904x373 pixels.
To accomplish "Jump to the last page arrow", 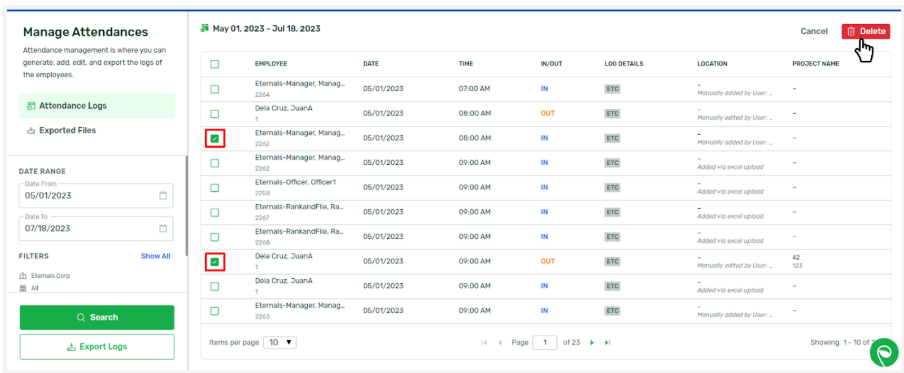I will (x=607, y=342).
